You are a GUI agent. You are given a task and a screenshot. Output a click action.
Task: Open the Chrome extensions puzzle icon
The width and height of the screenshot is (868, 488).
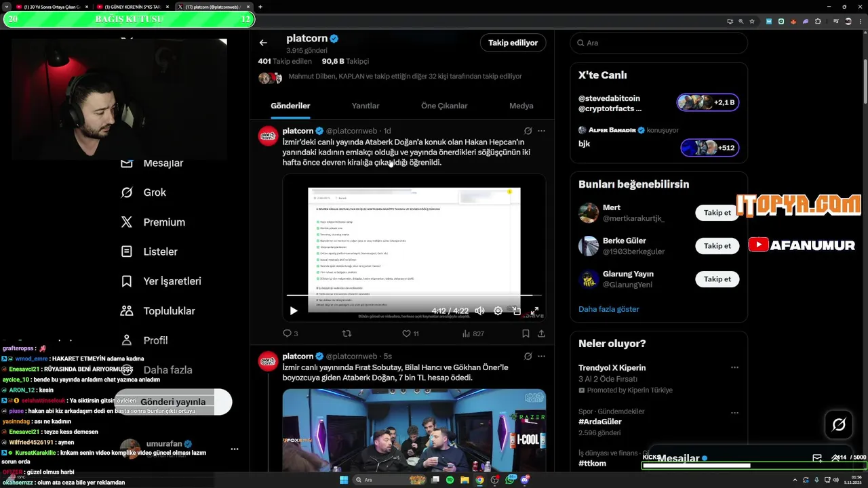[x=818, y=21]
